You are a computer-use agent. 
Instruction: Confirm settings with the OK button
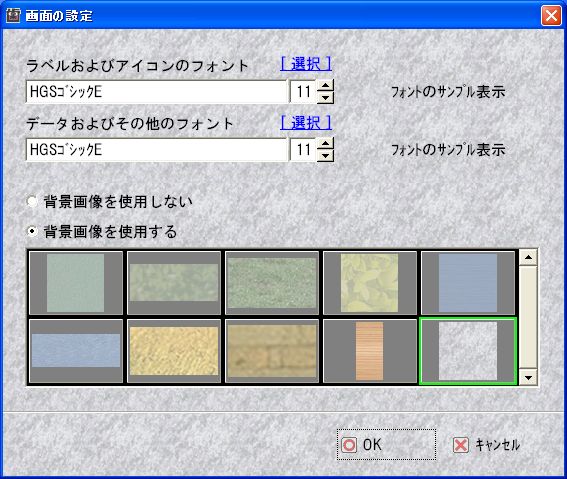click(x=386, y=445)
